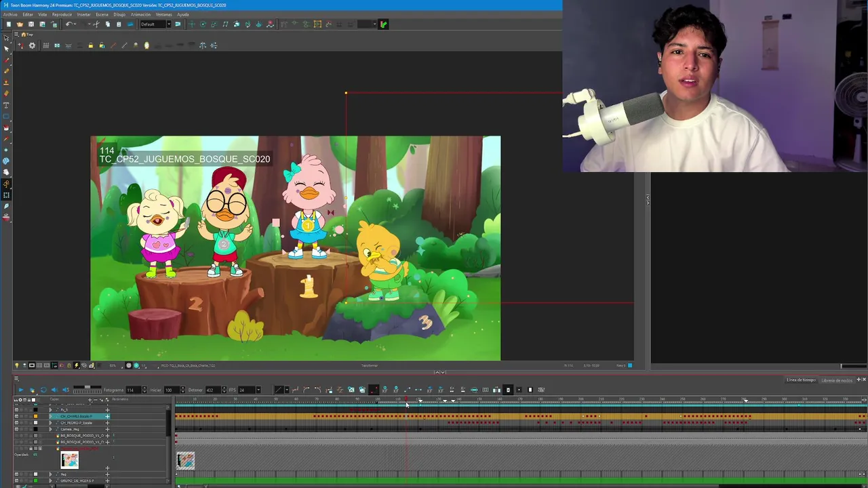Click the camera view menu icon
The image size is (868, 488).
pyautogui.click(x=16, y=34)
